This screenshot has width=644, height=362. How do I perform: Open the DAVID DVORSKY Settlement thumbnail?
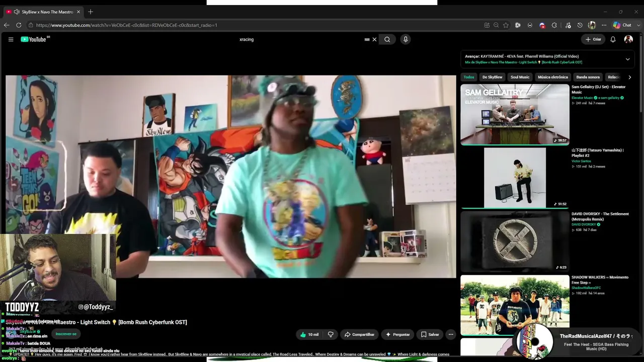click(x=515, y=241)
